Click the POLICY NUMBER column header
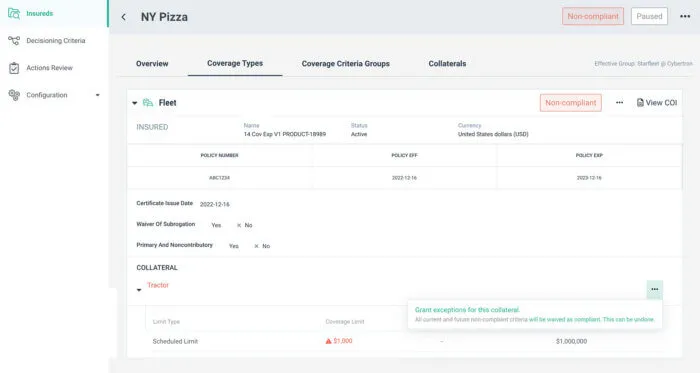700x373 pixels. coord(219,155)
